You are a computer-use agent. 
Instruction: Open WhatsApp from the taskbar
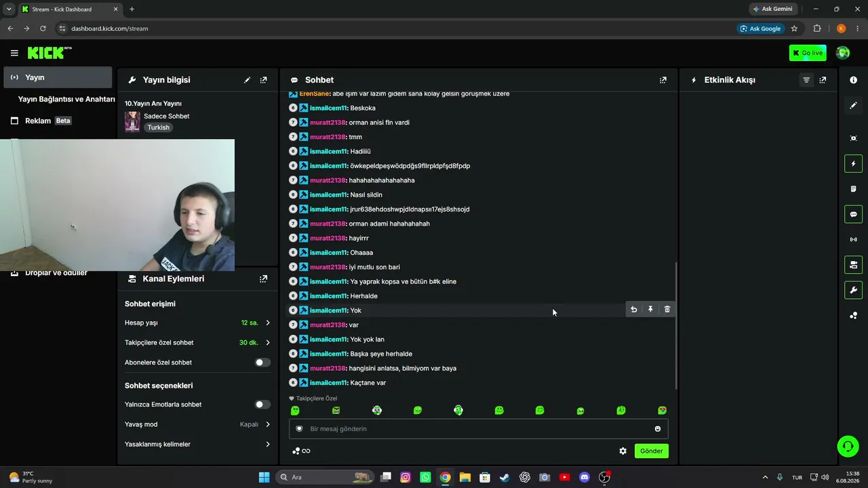(x=425, y=477)
